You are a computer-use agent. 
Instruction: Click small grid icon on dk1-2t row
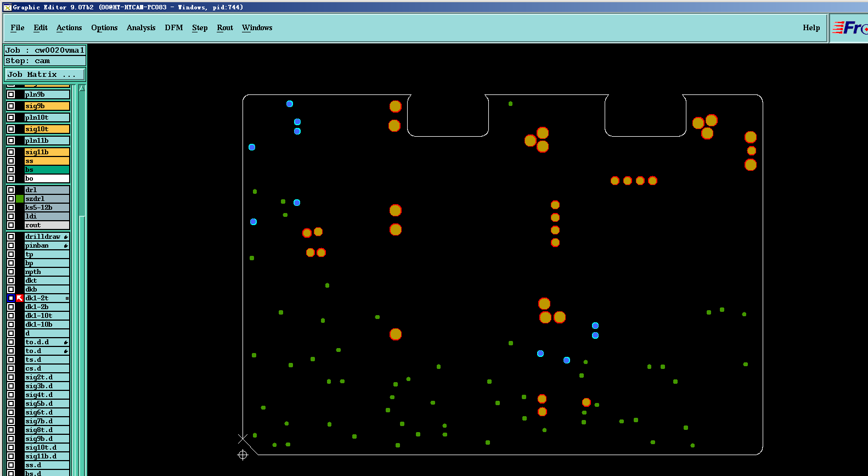click(x=67, y=298)
